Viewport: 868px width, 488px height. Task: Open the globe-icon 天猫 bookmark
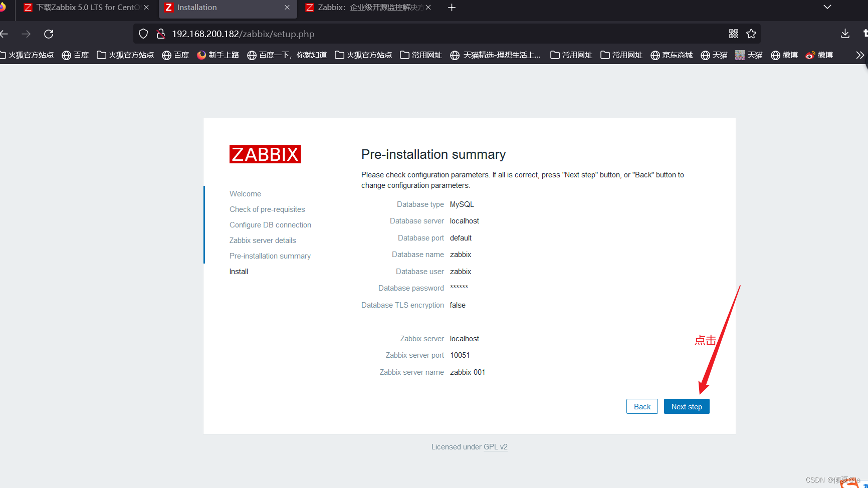coord(714,55)
